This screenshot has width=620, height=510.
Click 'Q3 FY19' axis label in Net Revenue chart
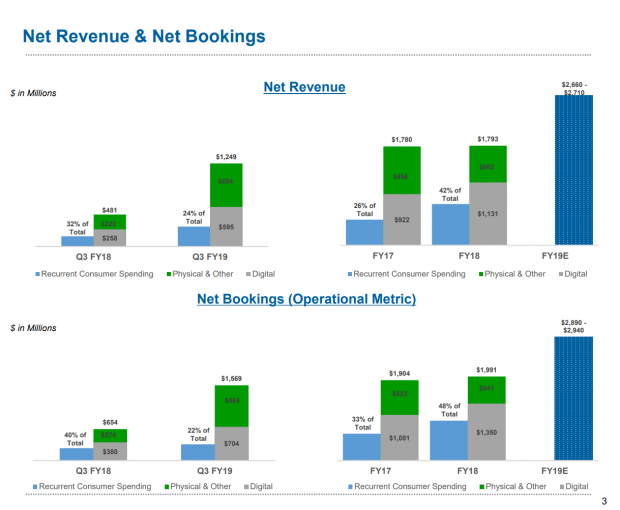click(x=210, y=257)
